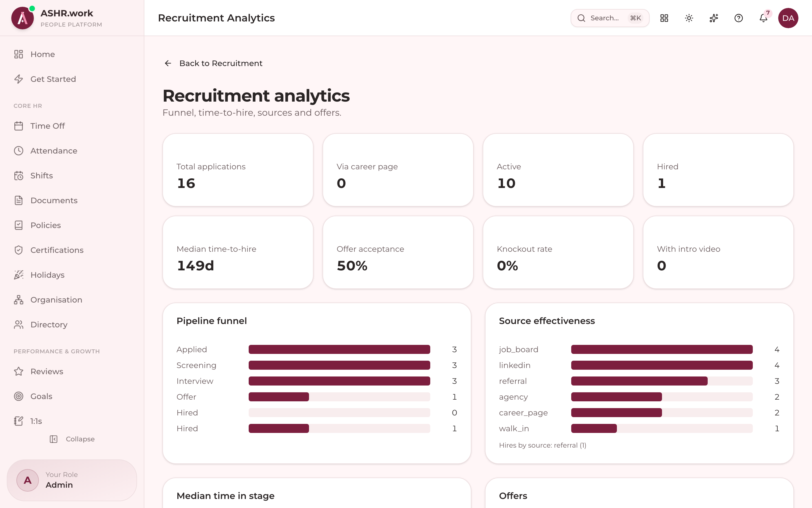Open the Your Role Admin card

[72, 480]
